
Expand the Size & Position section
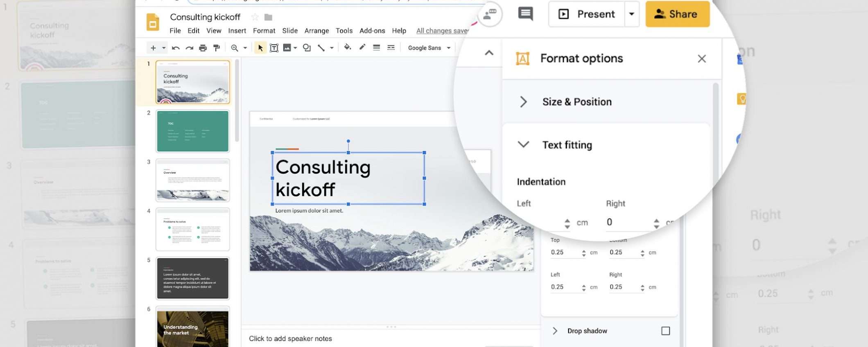tap(523, 101)
